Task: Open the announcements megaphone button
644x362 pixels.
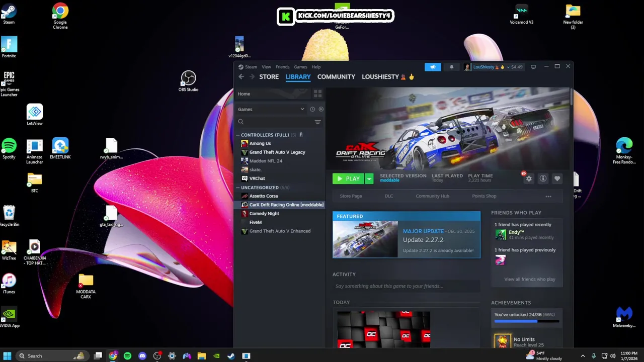Action: pyautogui.click(x=433, y=67)
